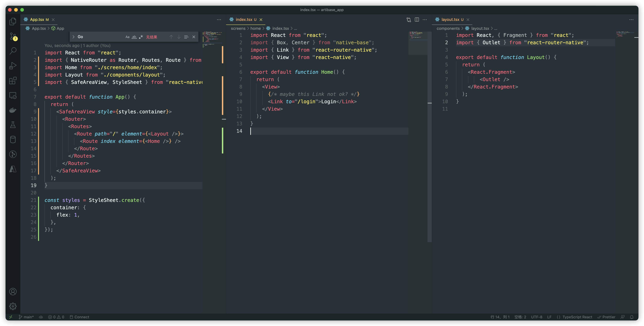The image size is (644, 326).
Task: Expand the find widget to show replace
Action: (74, 37)
